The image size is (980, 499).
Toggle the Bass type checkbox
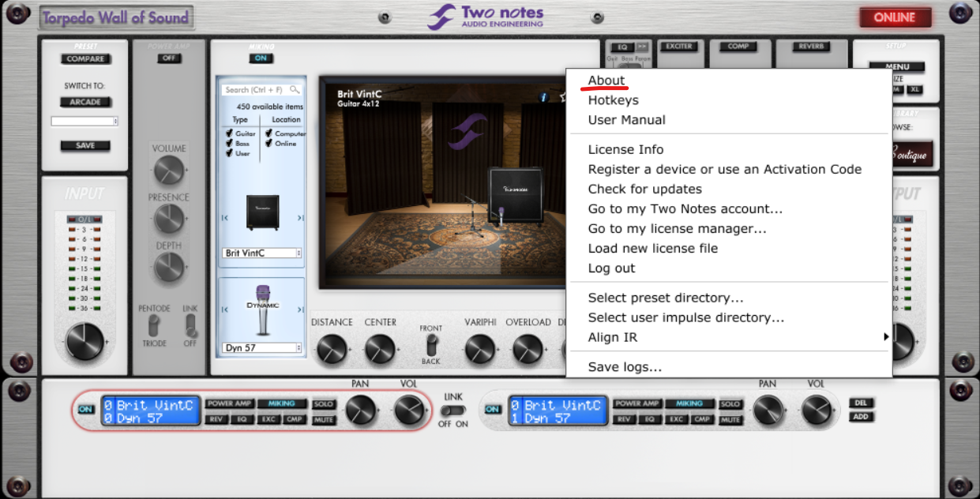tap(229, 143)
